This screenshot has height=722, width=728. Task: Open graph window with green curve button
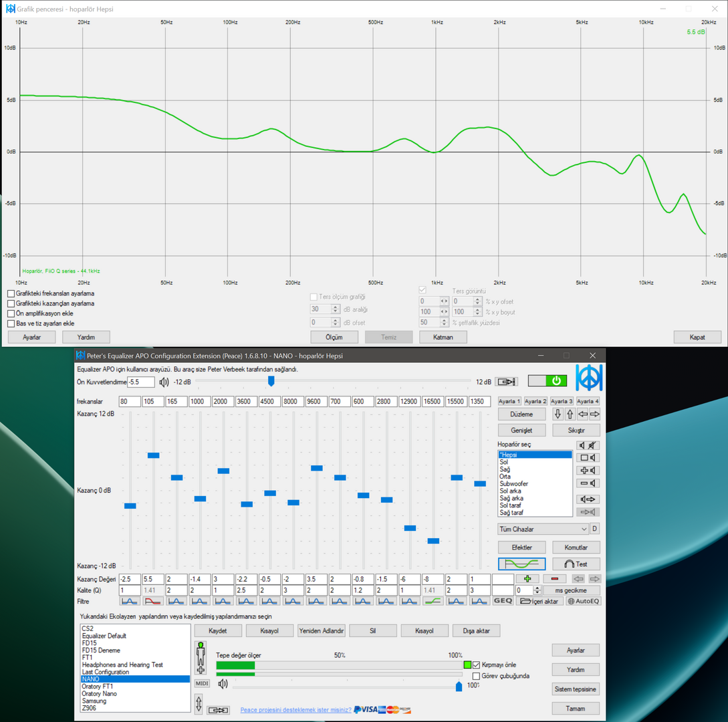pyautogui.click(x=521, y=564)
